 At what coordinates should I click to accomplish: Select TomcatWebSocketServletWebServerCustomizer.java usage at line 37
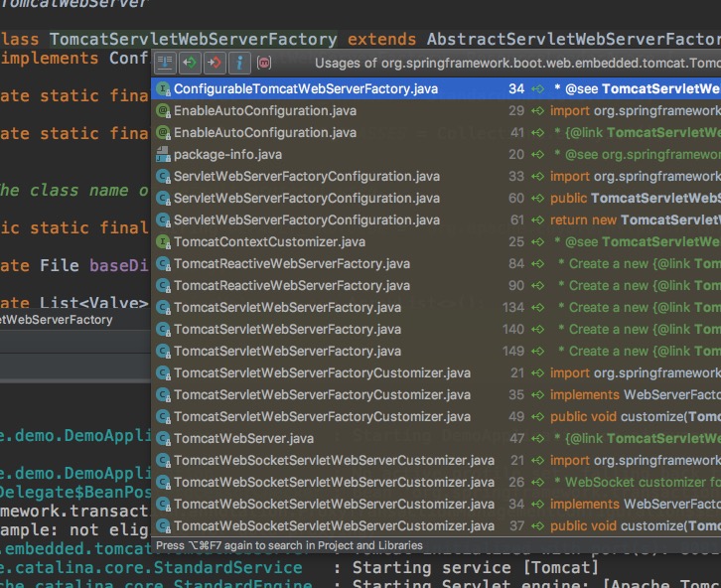click(x=436, y=526)
